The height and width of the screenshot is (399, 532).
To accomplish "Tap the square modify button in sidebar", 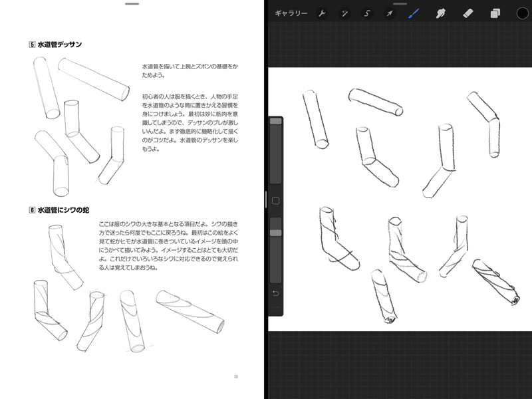I will pyautogui.click(x=276, y=201).
